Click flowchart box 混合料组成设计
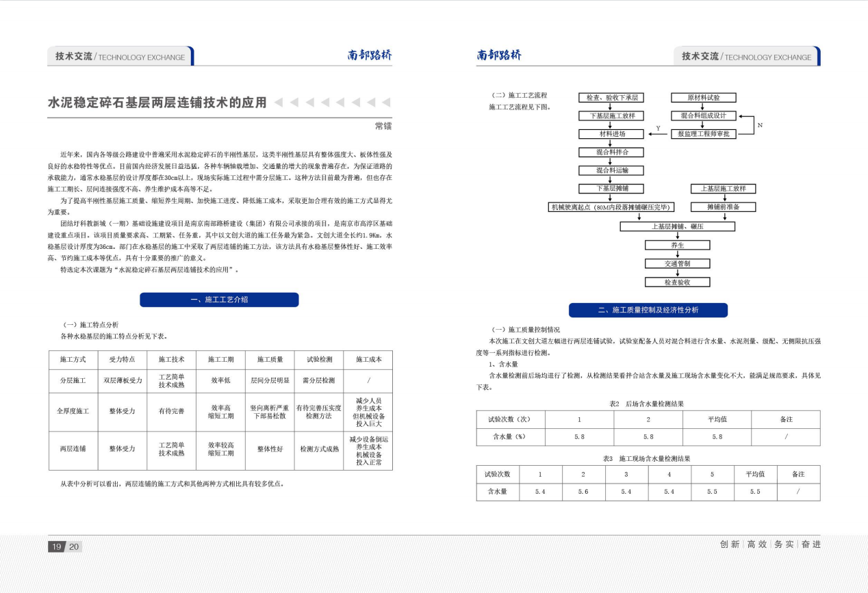The height and width of the screenshot is (593, 868). click(703, 116)
